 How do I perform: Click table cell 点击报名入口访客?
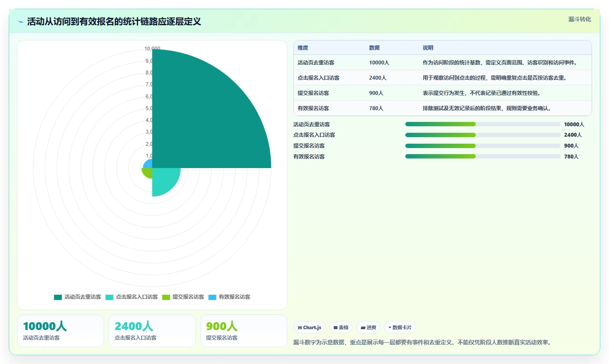(319, 78)
